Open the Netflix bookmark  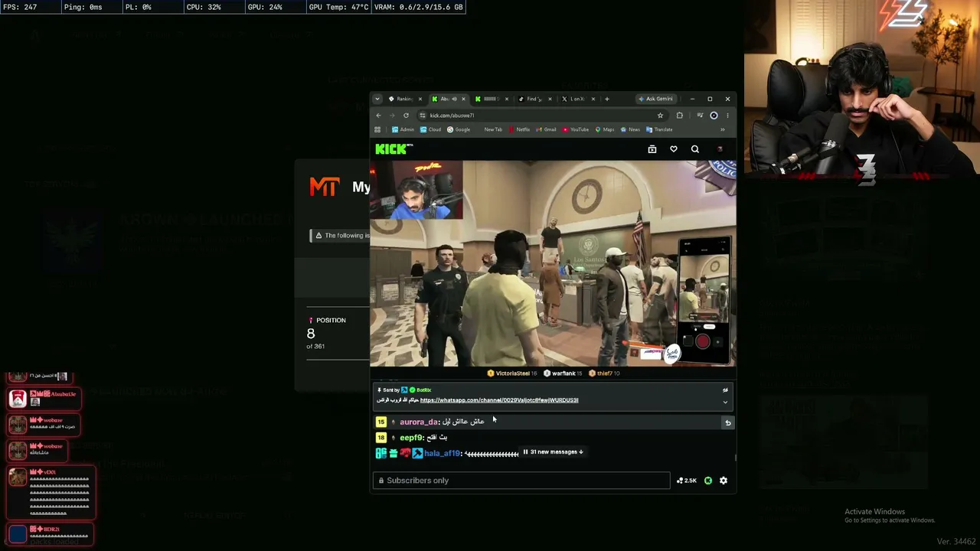pos(519,130)
